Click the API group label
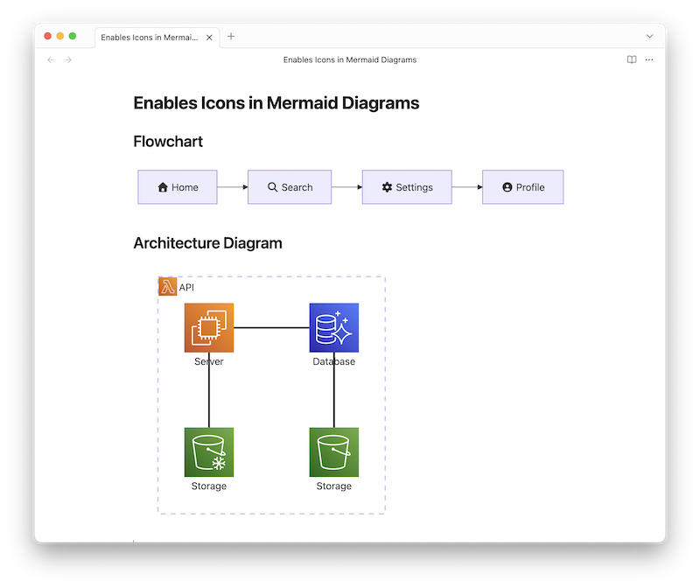The height and width of the screenshot is (588, 700). [186, 288]
